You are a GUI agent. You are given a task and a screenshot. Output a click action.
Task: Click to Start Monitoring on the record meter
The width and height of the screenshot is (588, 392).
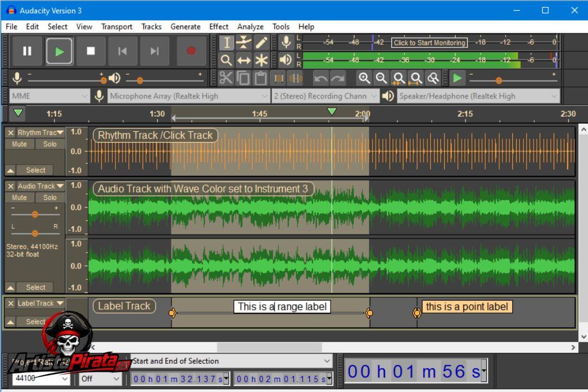click(430, 42)
